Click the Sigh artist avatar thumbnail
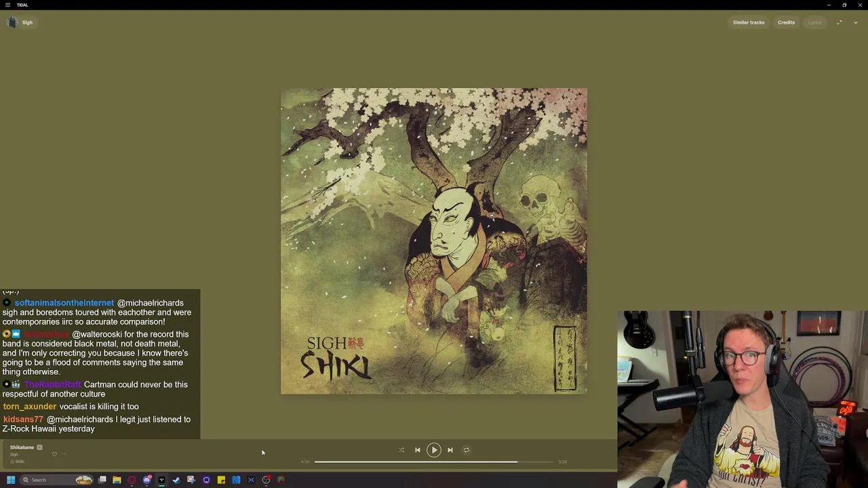 [x=12, y=22]
